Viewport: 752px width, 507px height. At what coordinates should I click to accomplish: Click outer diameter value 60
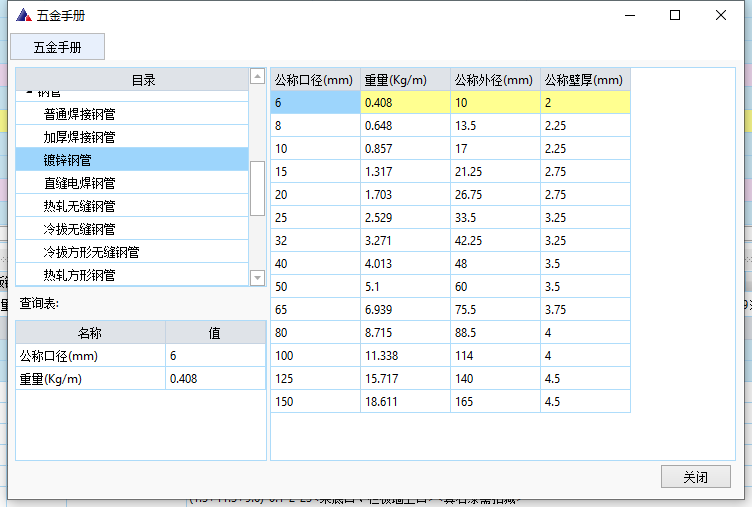click(495, 287)
